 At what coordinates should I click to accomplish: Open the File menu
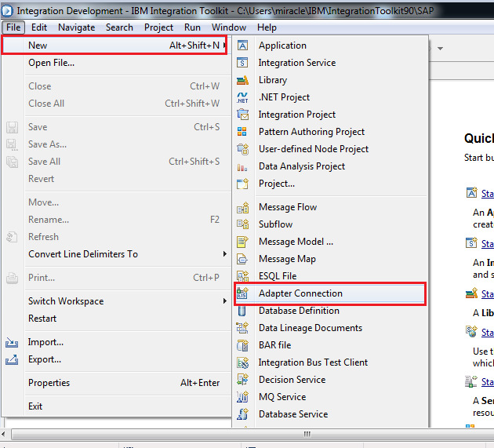[13, 27]
